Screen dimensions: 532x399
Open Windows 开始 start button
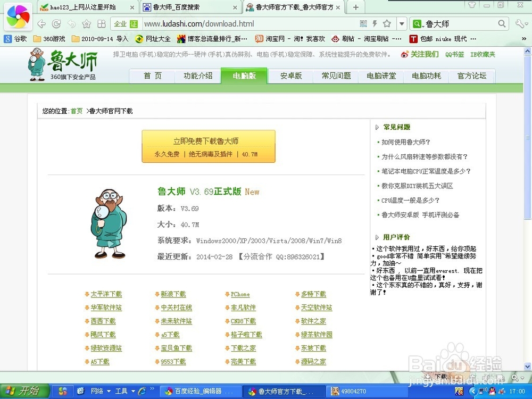coord(24,391)
